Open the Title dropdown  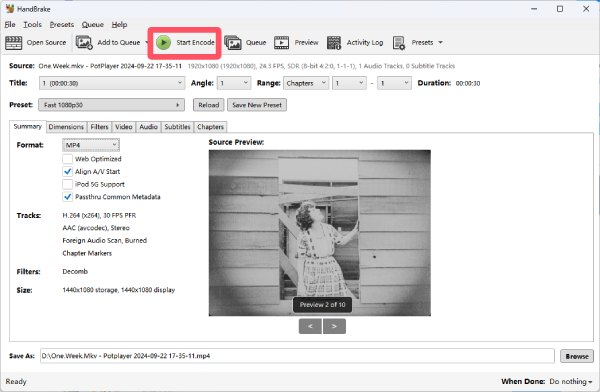(112, 83)
